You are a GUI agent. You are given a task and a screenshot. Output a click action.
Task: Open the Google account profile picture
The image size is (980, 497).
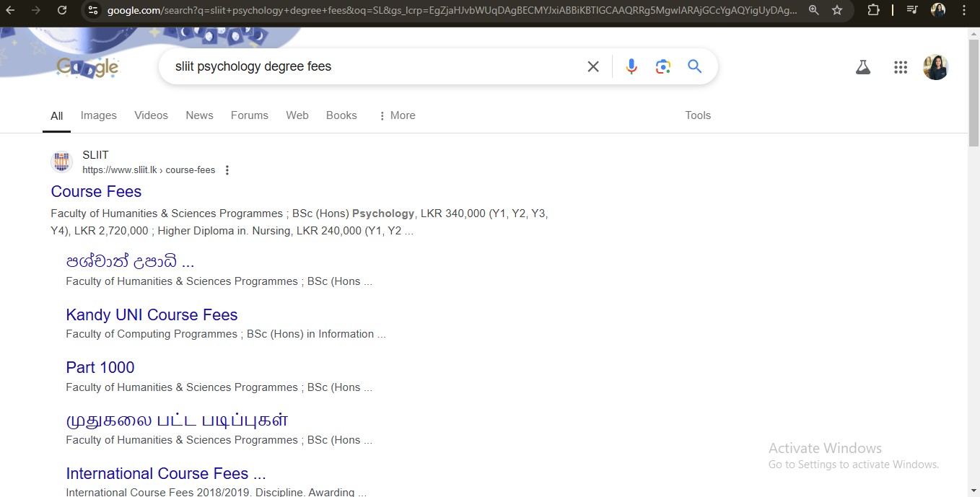click(936, 67)
